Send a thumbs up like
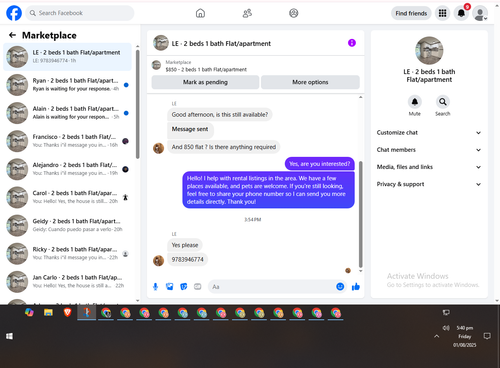The image size is (500, 368). point(356,287)
